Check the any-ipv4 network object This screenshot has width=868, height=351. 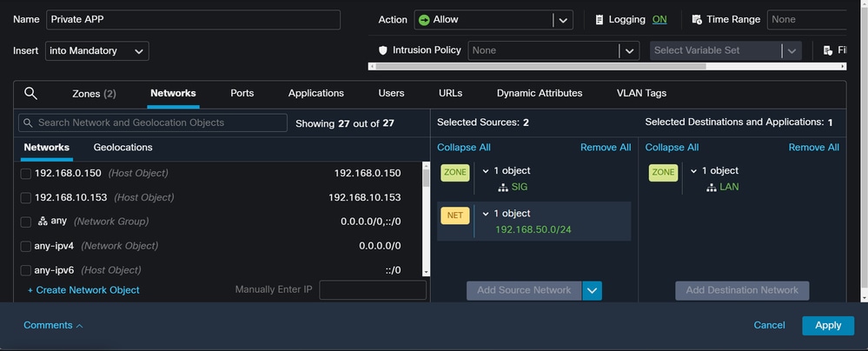pyautogui.click(x=25, y=247)
